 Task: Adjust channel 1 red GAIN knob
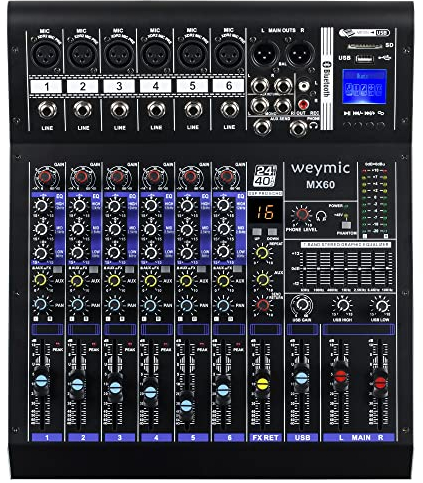point(45,177)
